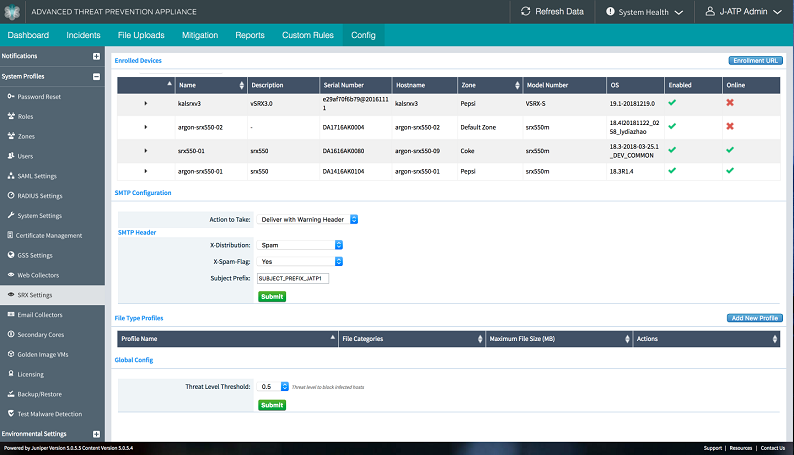Open Licensing from the sidebar
Viewport: 794px width, 455px height.
pyautogui.click(x=32, y=374)
